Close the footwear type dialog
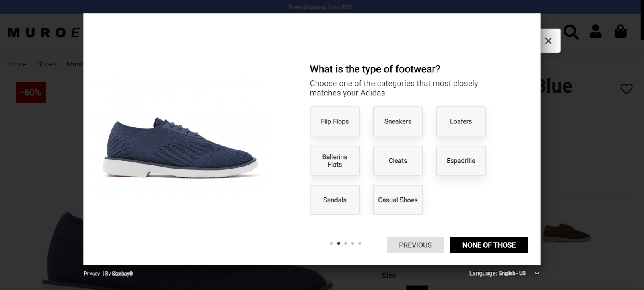644x290 pixels. (548, 41)
